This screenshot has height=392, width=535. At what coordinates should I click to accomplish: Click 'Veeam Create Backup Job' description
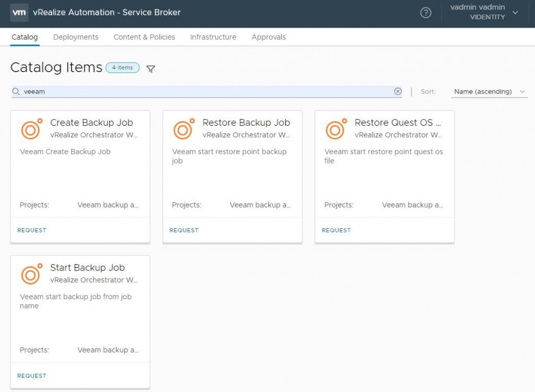[65, 152]
